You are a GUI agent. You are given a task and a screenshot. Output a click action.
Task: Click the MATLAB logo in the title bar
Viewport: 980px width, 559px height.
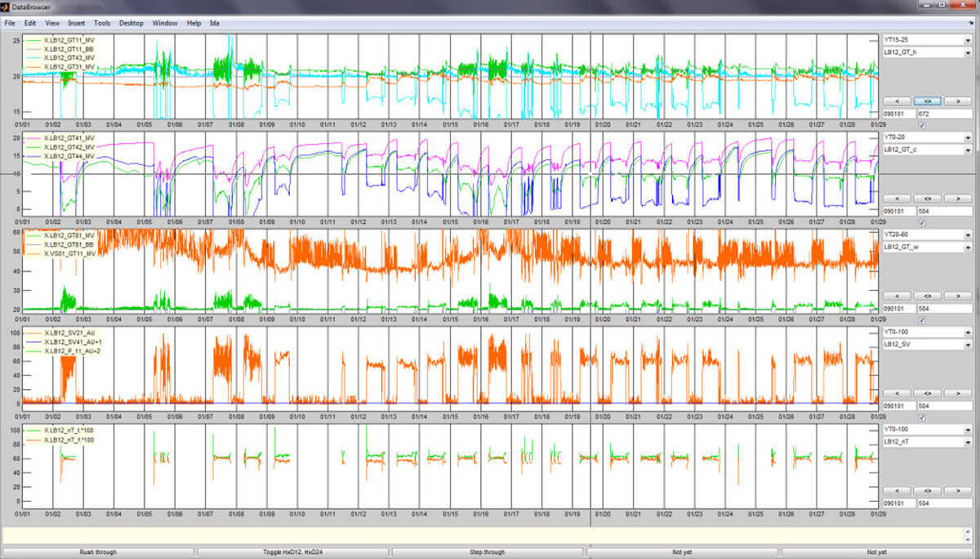6,6
